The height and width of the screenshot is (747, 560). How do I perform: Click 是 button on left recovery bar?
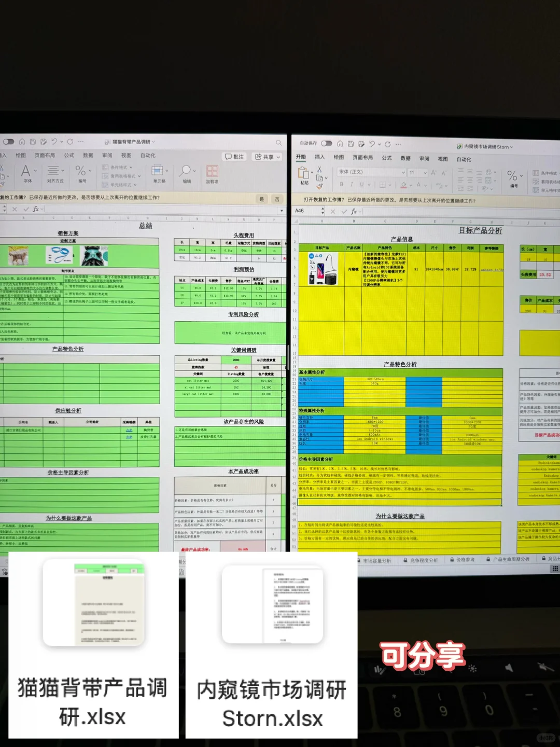pos(261,199)
